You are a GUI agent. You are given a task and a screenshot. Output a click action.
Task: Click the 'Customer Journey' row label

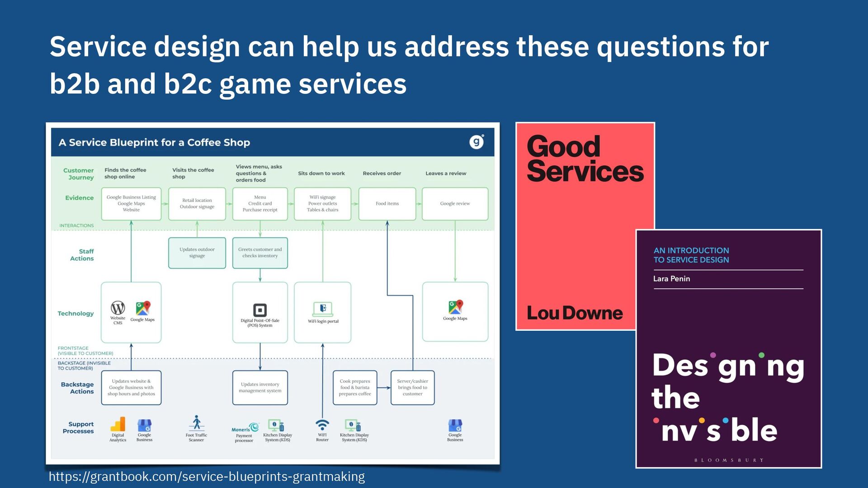79,174
